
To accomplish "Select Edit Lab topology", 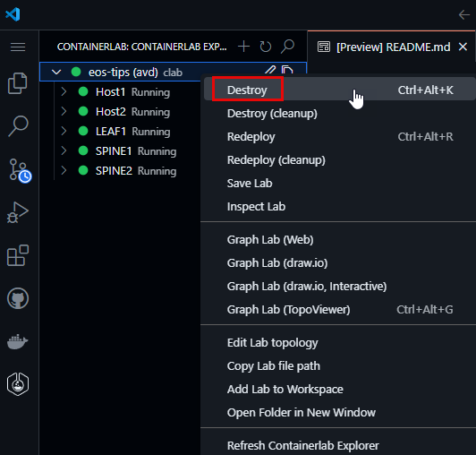I will click(339, 342).
